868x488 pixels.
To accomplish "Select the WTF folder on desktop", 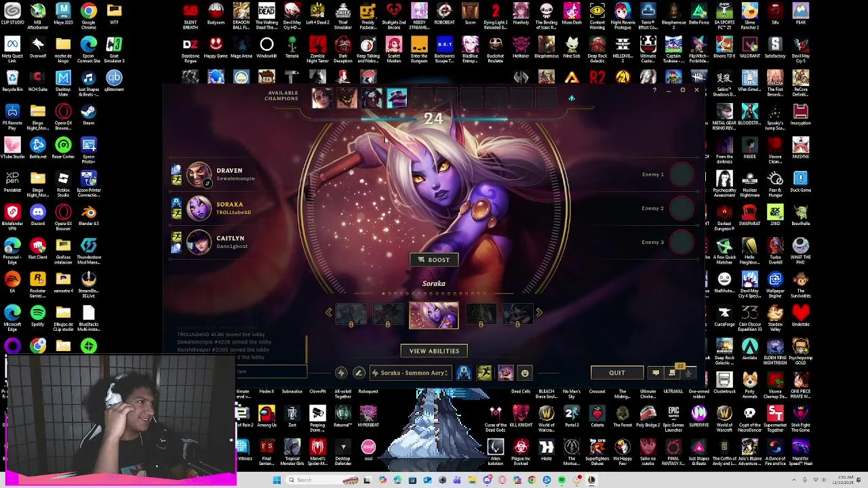I will pos(114,14).
